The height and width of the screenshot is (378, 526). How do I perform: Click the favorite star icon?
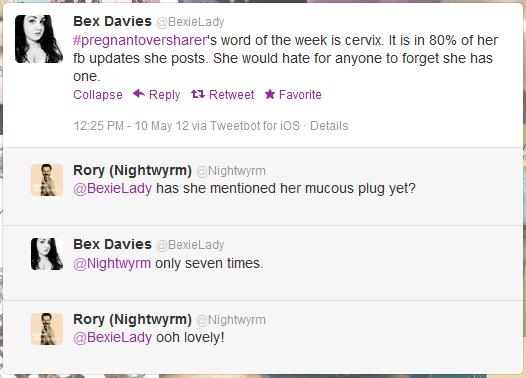270,94
